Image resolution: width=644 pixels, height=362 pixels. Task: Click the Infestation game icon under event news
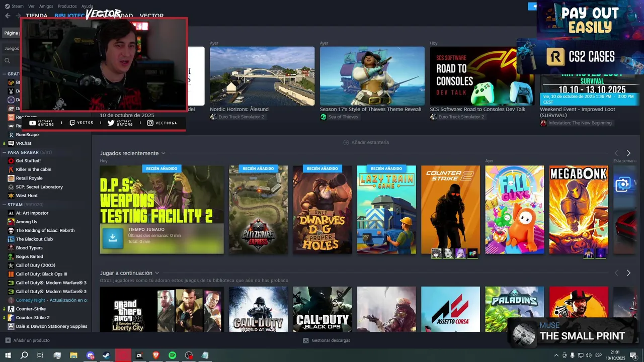[543, 123]
